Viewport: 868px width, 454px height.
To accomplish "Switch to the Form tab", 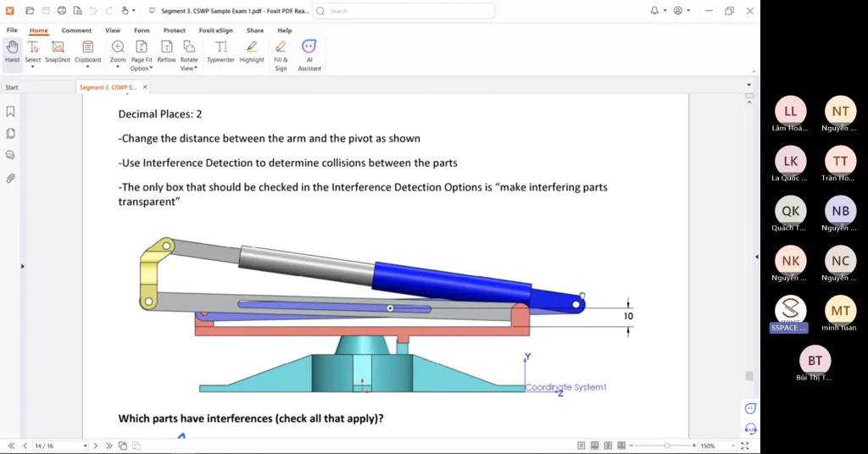I will point(142,30).
